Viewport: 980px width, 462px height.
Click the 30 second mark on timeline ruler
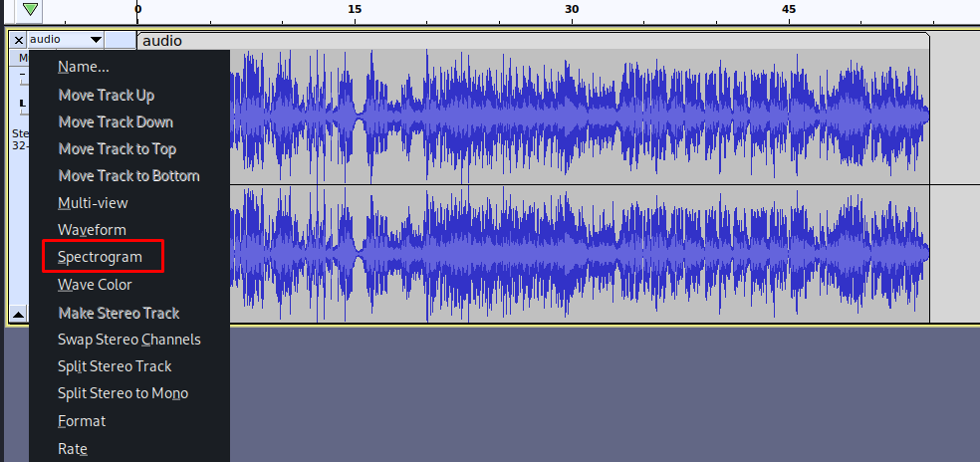(x=572, y=9)
